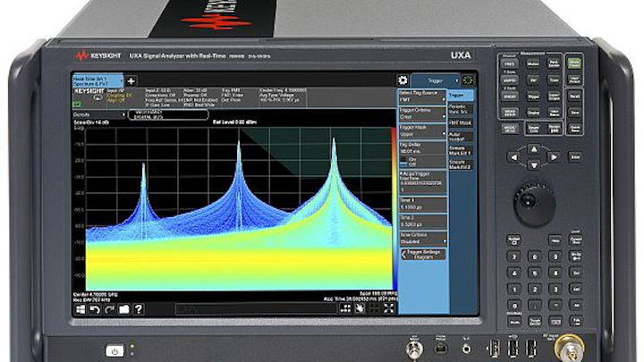This screenshot has height=362, width=644.
Task: Click the Trigger Settings Diagram button
Action: [423, 255]
